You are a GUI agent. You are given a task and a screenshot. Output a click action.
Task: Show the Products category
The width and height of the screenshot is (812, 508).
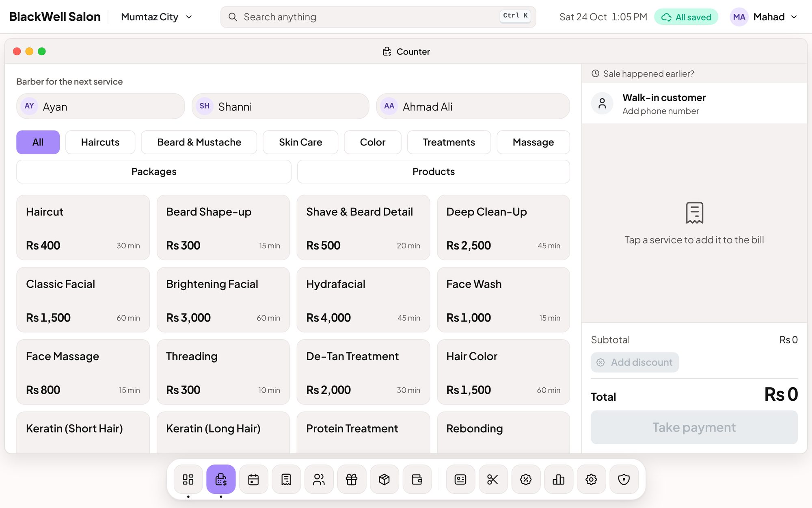(x=434, y=172)
